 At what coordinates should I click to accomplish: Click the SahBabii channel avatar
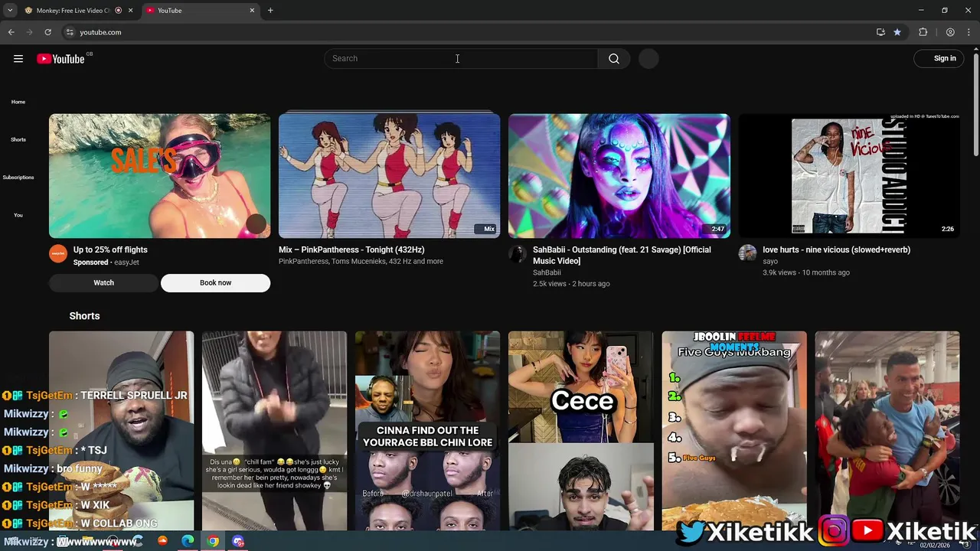tap(518, 254)
